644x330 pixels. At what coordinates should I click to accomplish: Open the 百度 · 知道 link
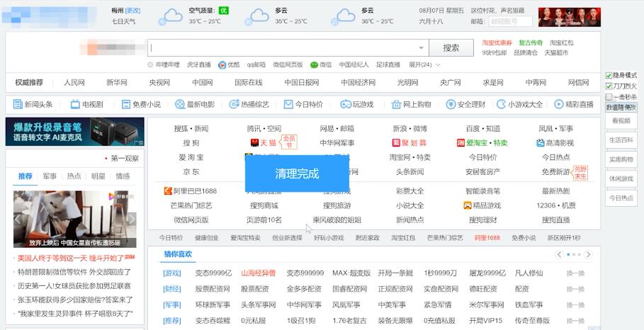[483, 129]
